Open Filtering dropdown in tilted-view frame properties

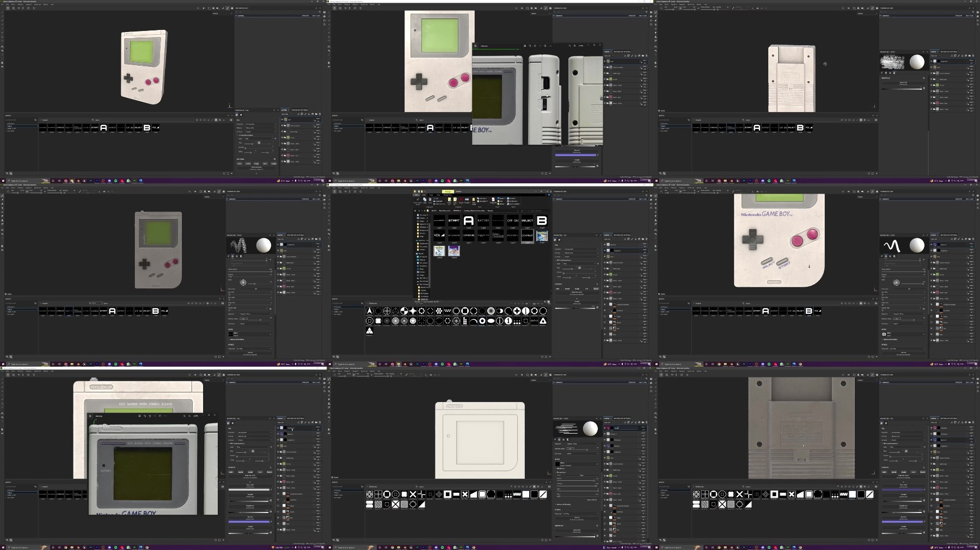260,128
